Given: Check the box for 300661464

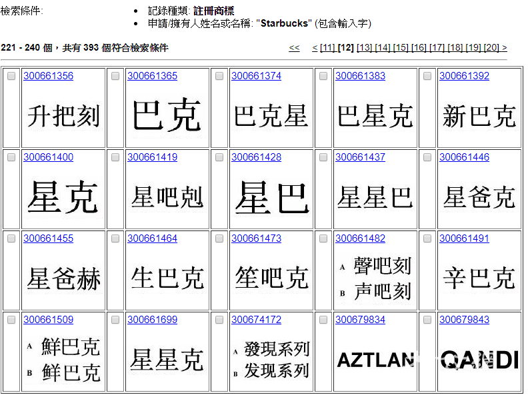Looking at the screenshot, I should tap(115, 238).
